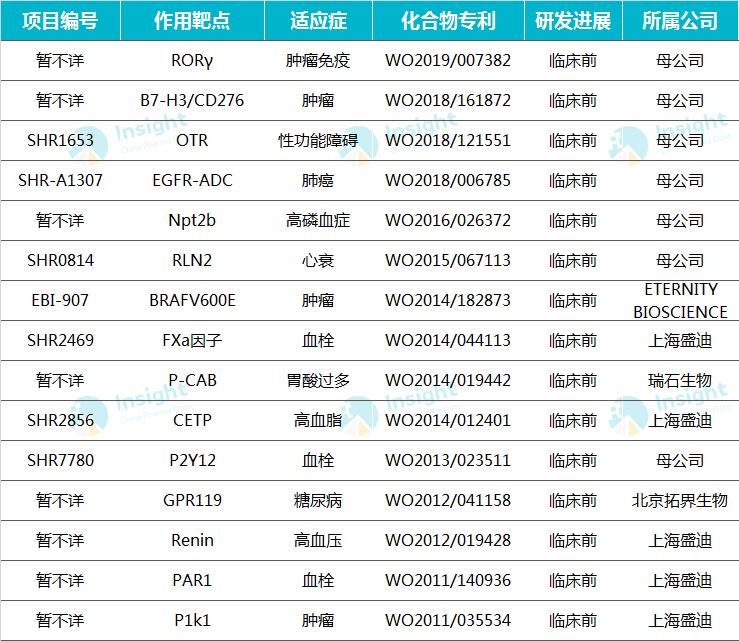Screen dimensions: 739x641
Task: Click the ETERNITY BIOSCIENCE company cell
Action: point(681,301)
